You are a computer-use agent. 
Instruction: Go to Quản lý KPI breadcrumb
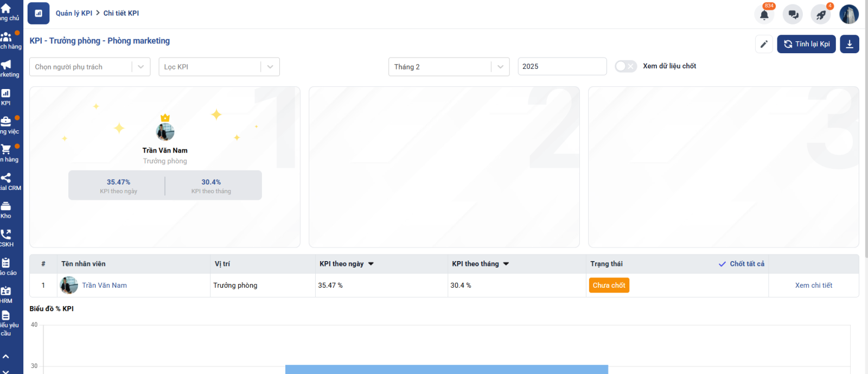74,13
